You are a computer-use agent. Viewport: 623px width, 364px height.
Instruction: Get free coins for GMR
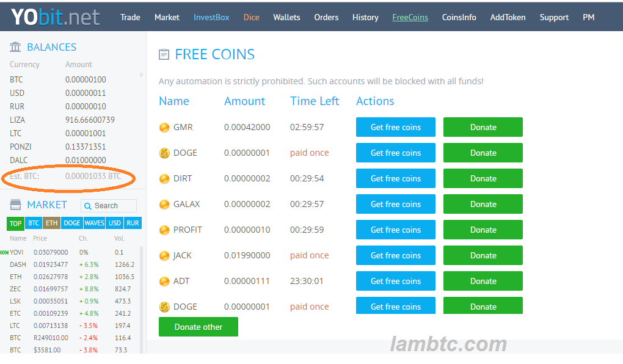click(x=396, y=127)
